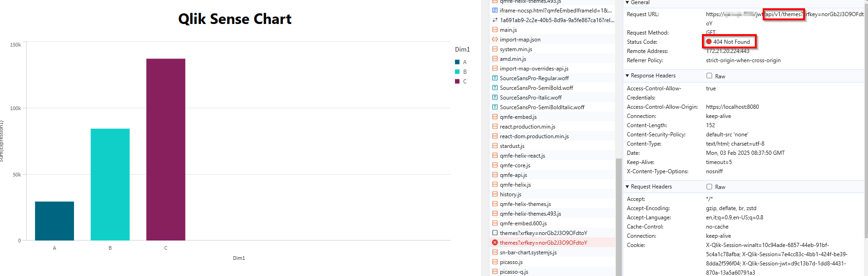
Task: Enable Raw view for Request Headers
Action: pyautogui.click(x=709, y=187)
